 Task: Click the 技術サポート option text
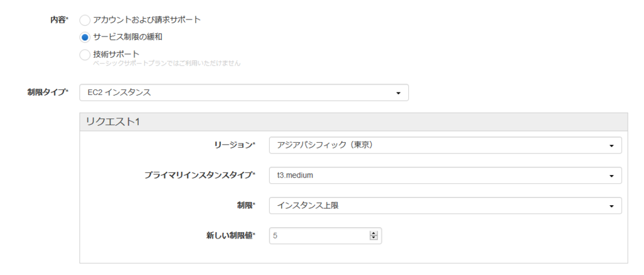click(x=116, y=54)
